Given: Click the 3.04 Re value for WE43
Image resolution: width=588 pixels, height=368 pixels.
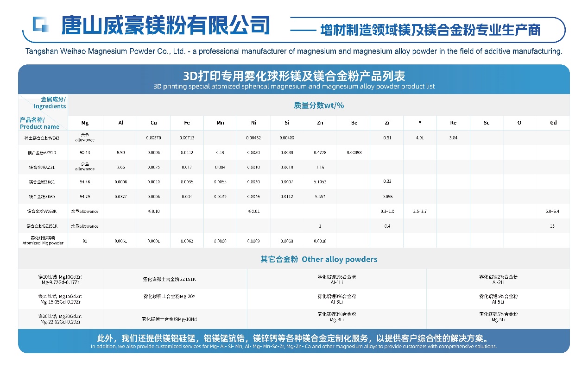Looking at the screenshot, I should point(453,138).
